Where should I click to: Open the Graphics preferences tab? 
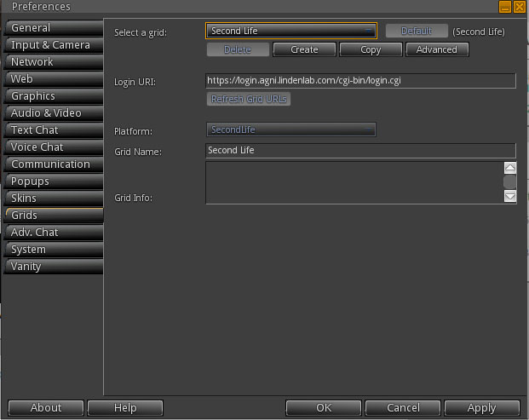[x=54, y=95]
